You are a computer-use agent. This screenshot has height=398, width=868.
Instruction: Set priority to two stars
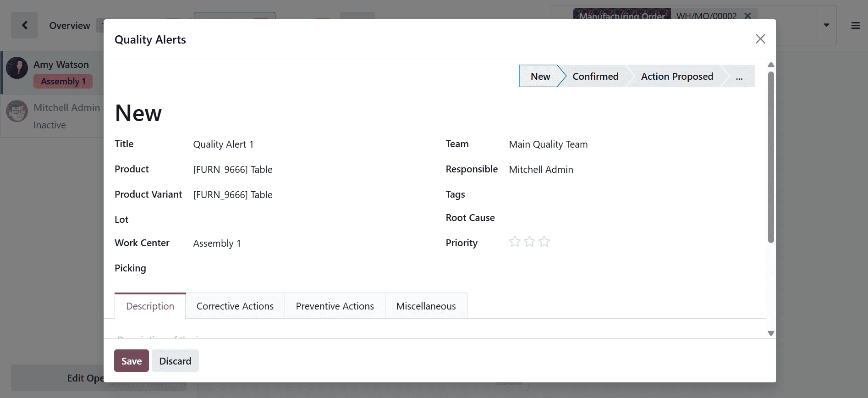point(529,242)
